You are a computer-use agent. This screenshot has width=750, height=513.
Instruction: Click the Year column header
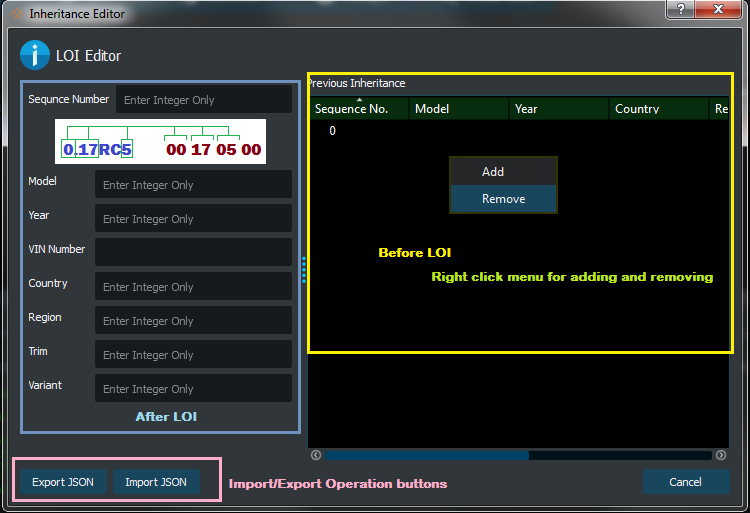559,109
